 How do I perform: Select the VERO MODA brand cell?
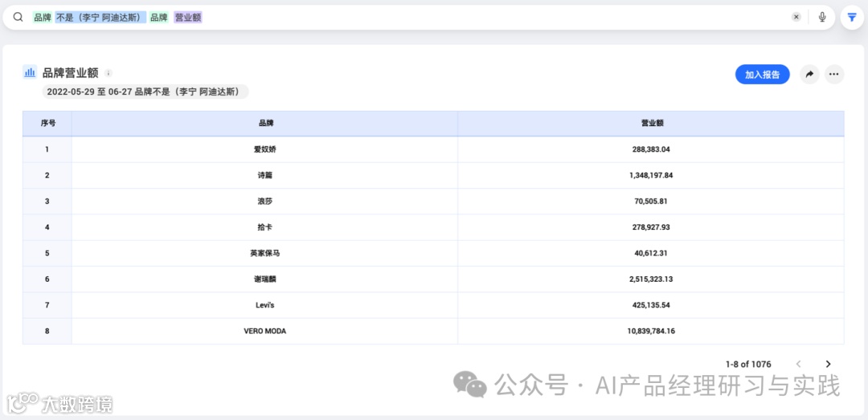click(265, 332)
